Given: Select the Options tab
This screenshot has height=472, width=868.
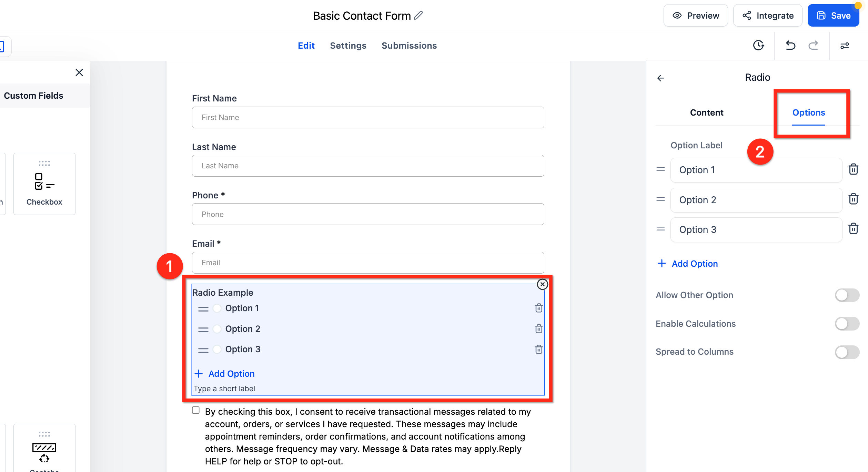Looking at the screenshot, I should click(809, 112).
